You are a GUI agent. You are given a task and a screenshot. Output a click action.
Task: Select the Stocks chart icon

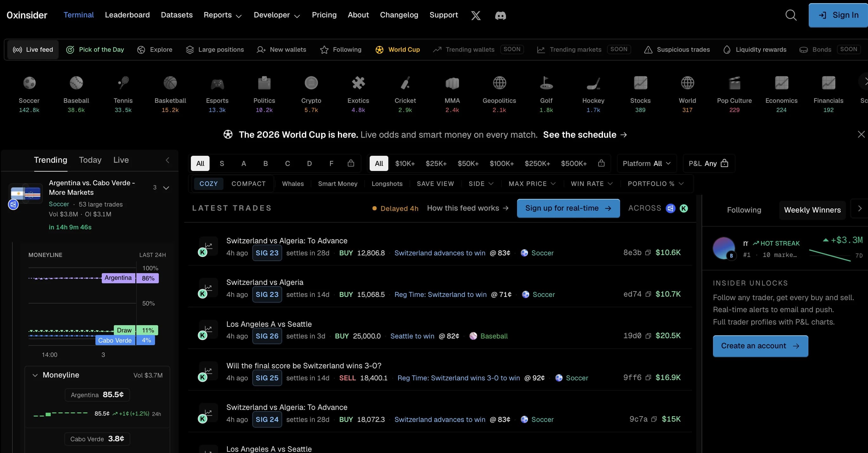641,83
